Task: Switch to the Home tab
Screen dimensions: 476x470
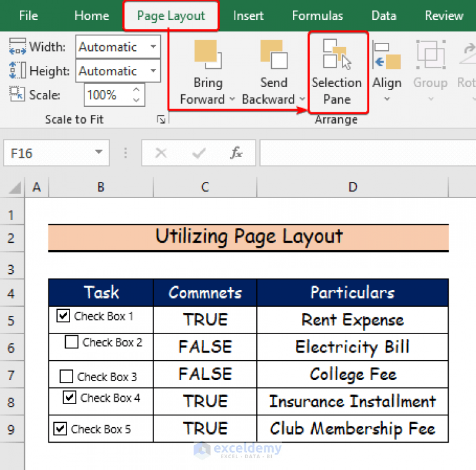Action: coord(91,16)
